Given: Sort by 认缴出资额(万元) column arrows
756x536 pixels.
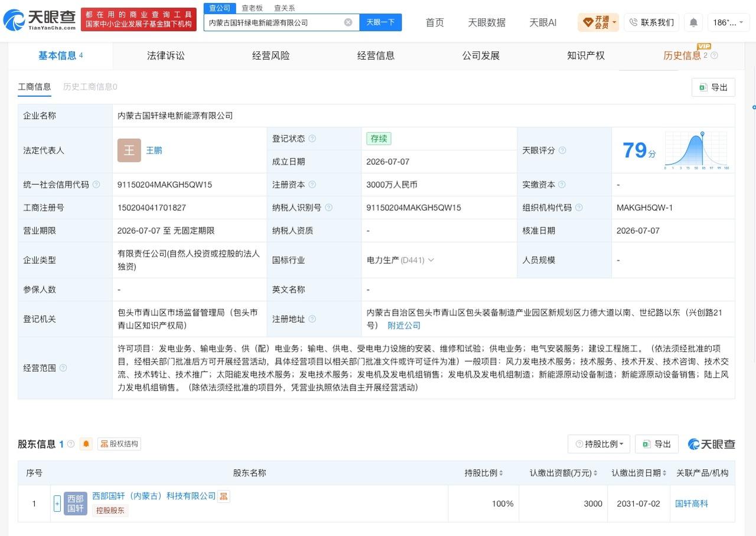Looking at the screenshot, I should click(595, 473).
